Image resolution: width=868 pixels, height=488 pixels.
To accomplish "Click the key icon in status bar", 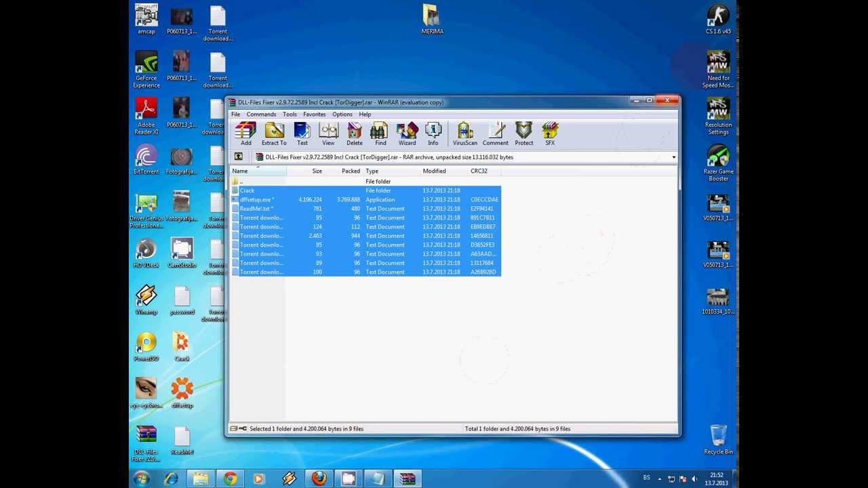I will click(243, 429).
